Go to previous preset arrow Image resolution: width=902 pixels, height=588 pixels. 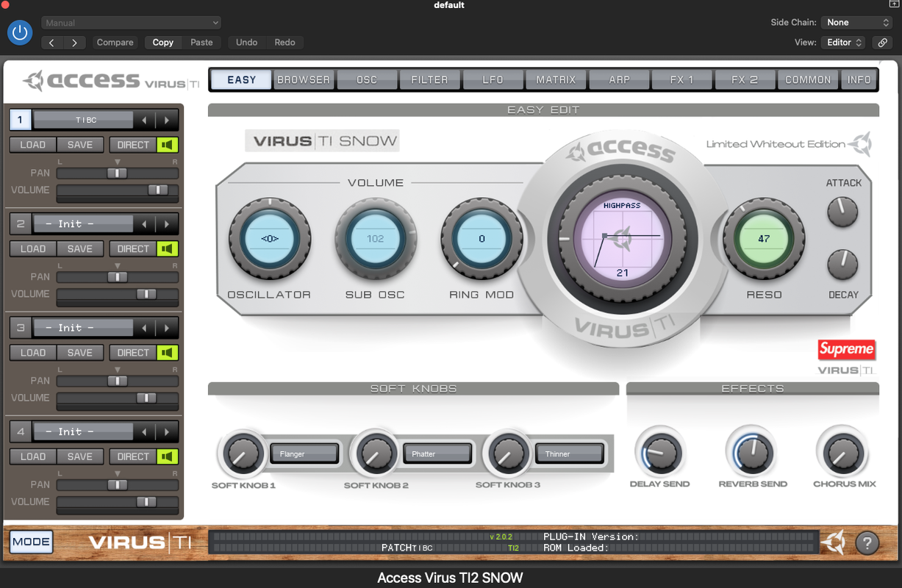(51, 43)
